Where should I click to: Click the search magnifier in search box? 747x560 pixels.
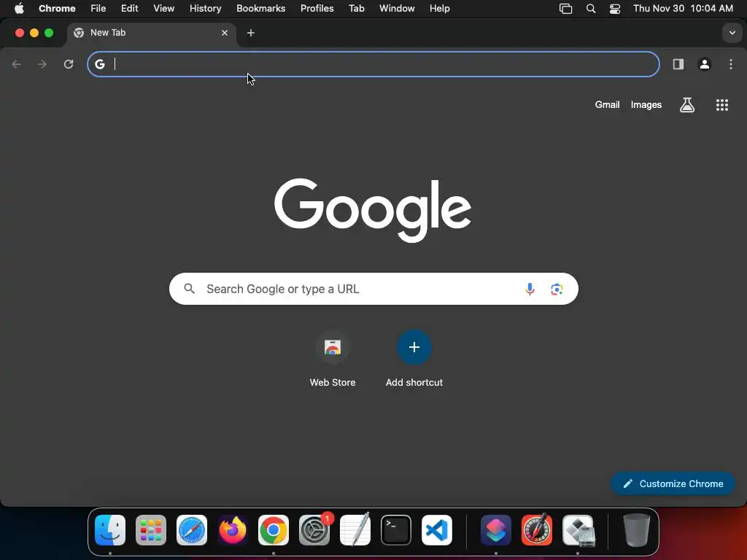point(189,289)
